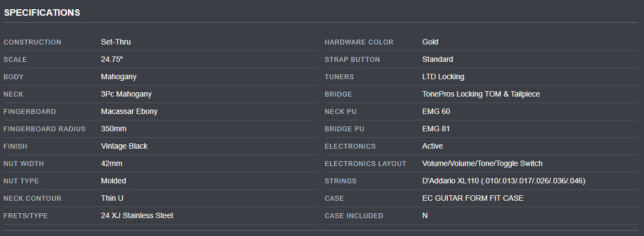Click TonePros Locking TOM & Tailpiece text
The image size is (644, 236).
pyautogui.click(x=481, y=94)
